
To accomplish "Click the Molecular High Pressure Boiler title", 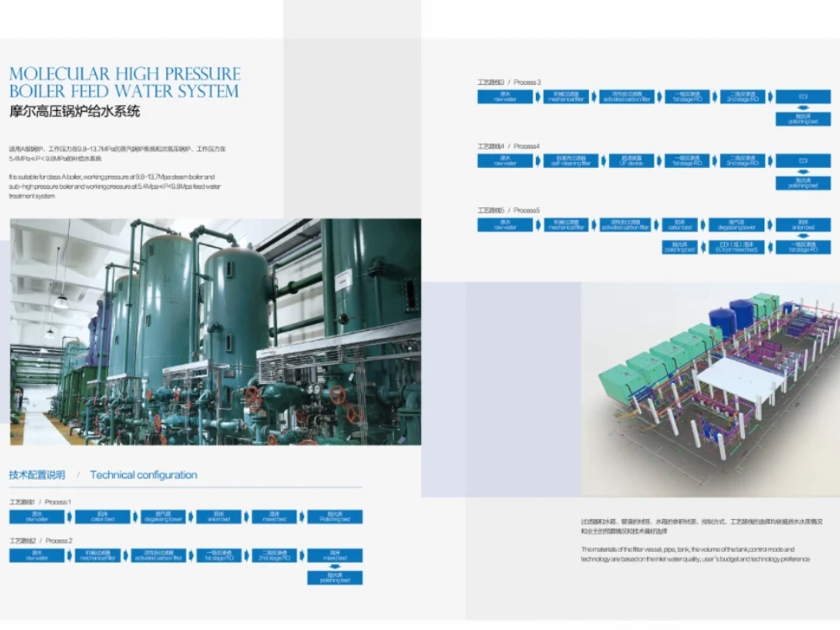I will (x=124, y=82).
